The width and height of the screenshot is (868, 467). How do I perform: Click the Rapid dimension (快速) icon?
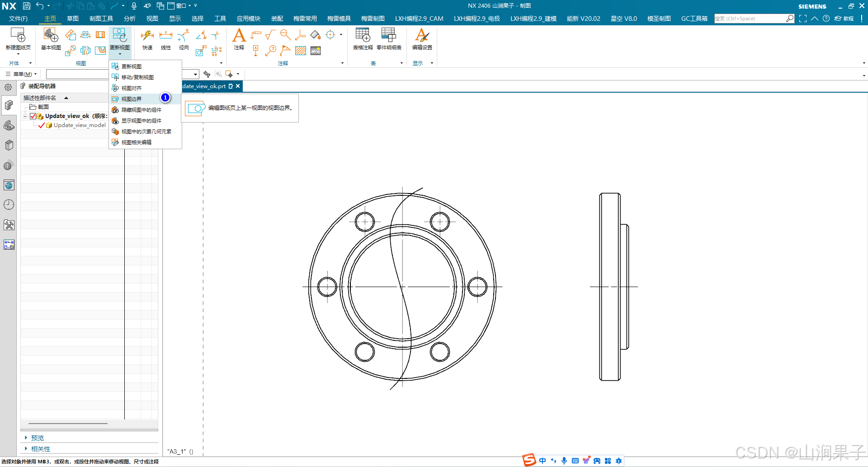pyautogui.click(x=147, y=35)
